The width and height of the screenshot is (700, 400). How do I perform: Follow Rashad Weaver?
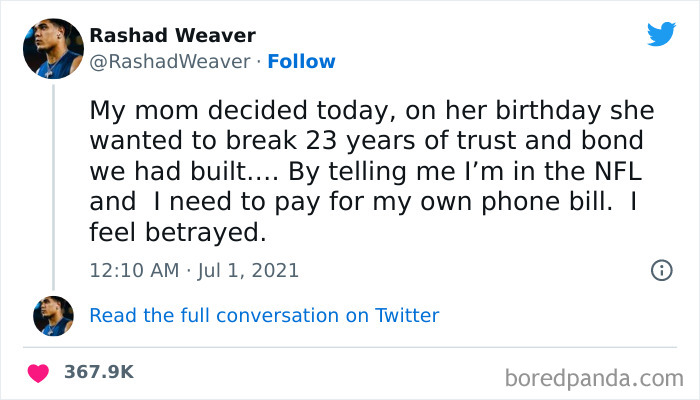(301, 62)
